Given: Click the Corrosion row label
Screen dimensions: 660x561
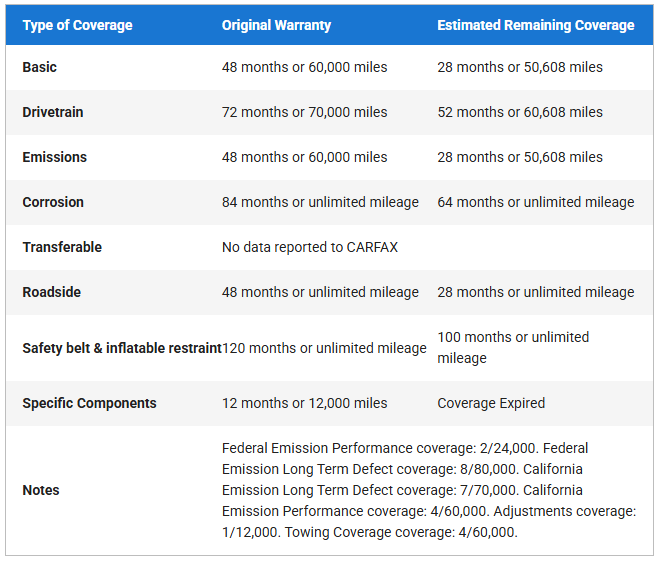Looking at the screenshot, I should click(53, 202).
